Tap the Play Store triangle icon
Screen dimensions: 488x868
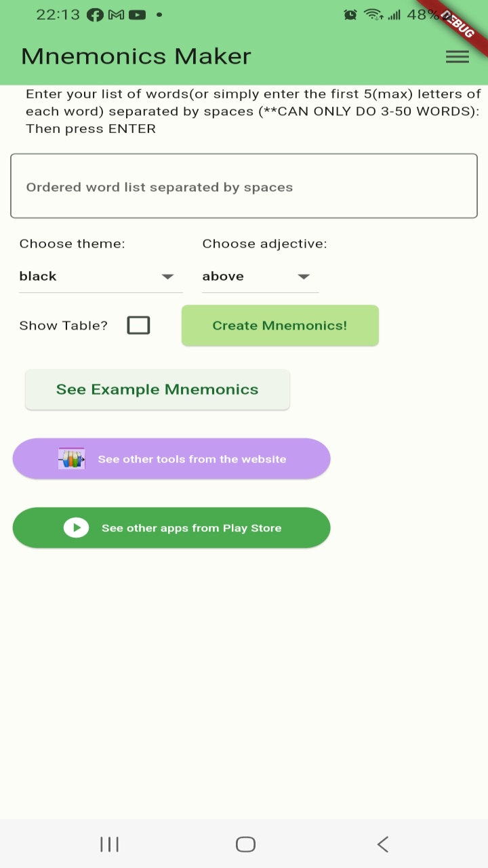click(77, 527)
